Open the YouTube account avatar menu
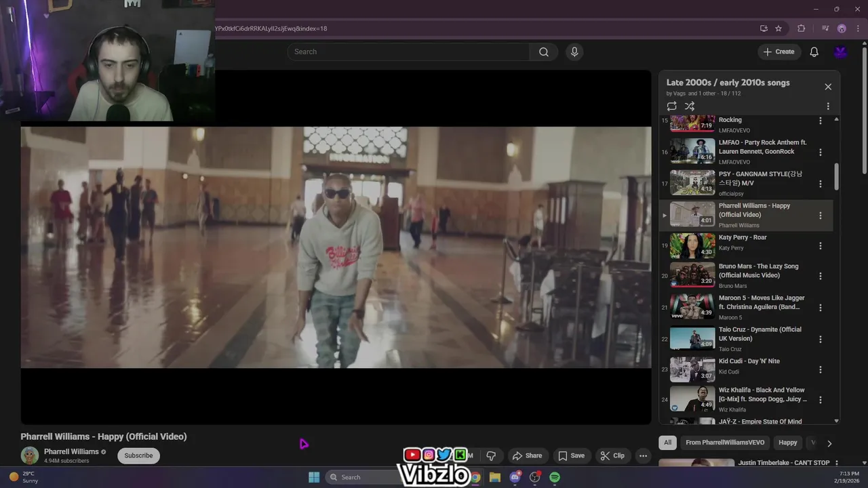868x488 pixels. (x=841, y=52)
